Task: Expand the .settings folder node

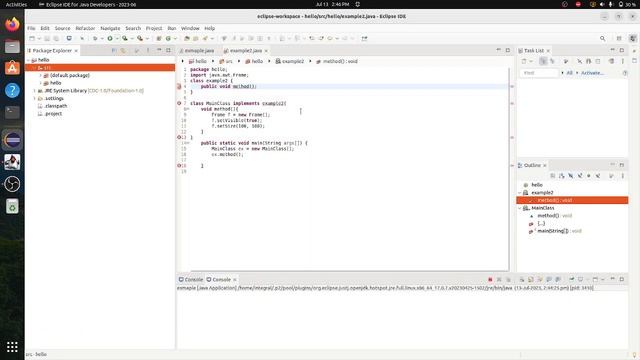Action: point(35,99)
